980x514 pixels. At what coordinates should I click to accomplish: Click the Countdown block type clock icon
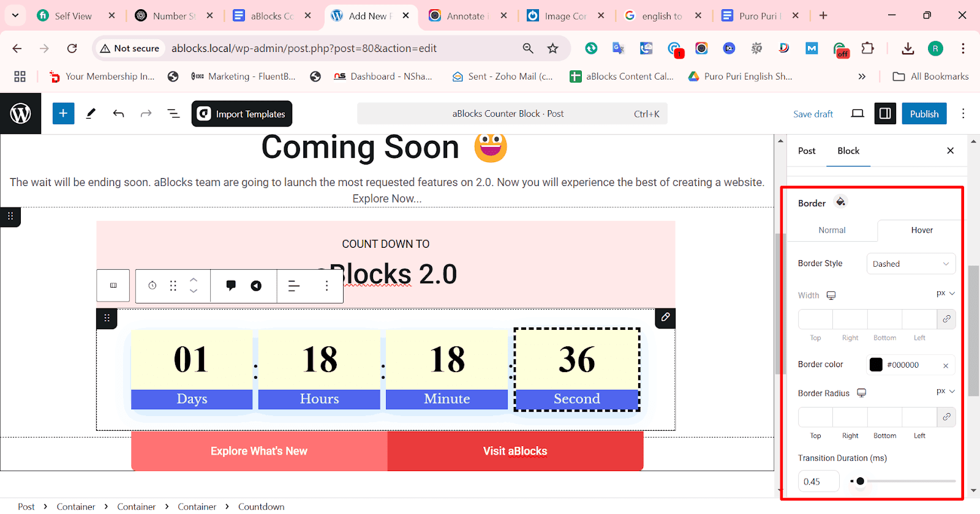153,286
